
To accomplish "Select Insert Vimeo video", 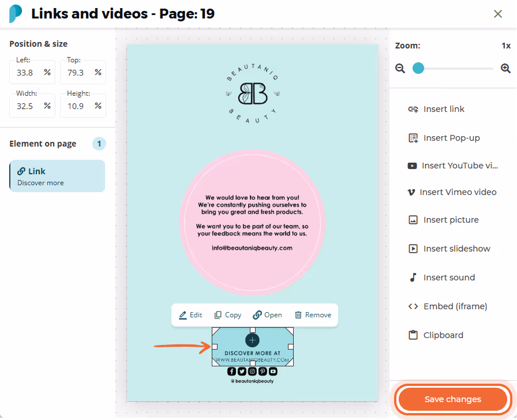I will (452, 192).
